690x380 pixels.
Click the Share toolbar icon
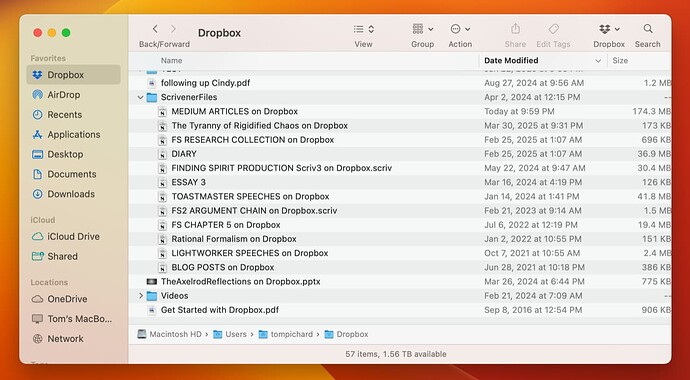click(515, 29)
